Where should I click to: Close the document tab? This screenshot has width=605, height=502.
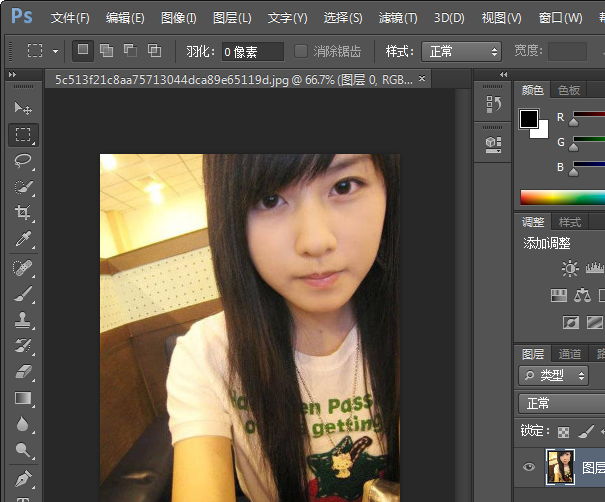(422, 79)
